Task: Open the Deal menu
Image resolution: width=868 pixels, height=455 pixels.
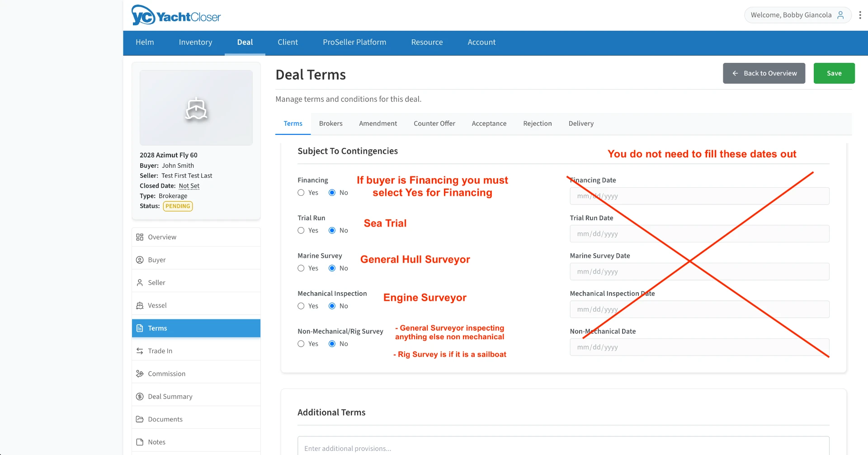Action: (x=245, y=42)
